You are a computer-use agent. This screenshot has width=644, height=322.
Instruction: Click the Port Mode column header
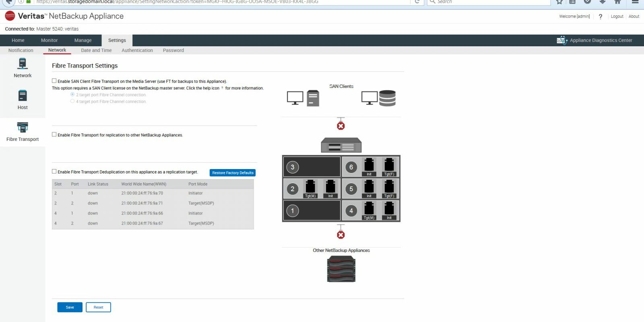point(198,184)
